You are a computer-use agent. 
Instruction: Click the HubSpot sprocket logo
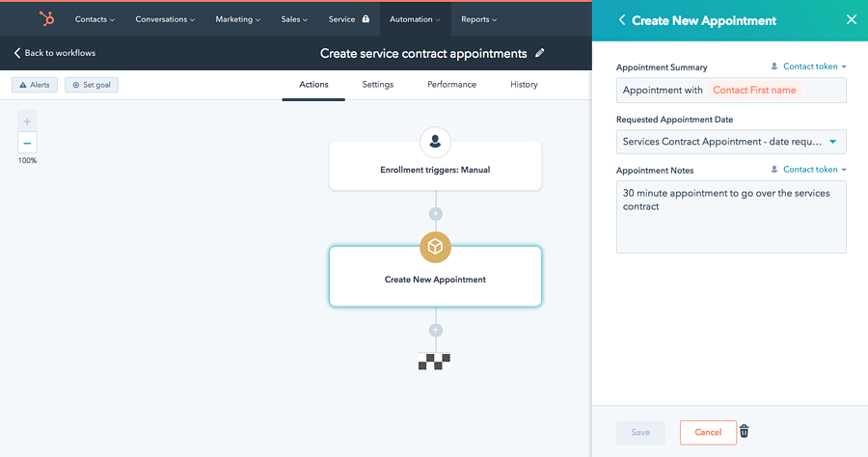pyautogui.click(x=46, y=18)
